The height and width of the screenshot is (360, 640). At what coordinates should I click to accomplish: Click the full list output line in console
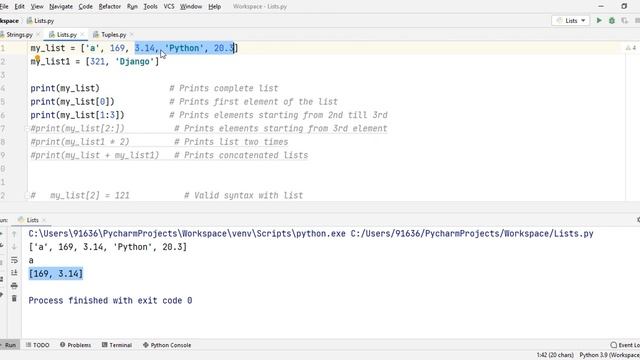click(107, 247)
